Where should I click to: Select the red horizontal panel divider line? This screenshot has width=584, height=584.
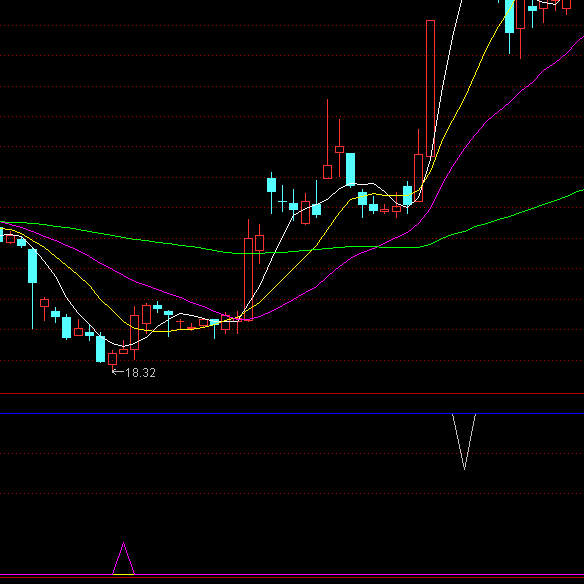[292, 393]
